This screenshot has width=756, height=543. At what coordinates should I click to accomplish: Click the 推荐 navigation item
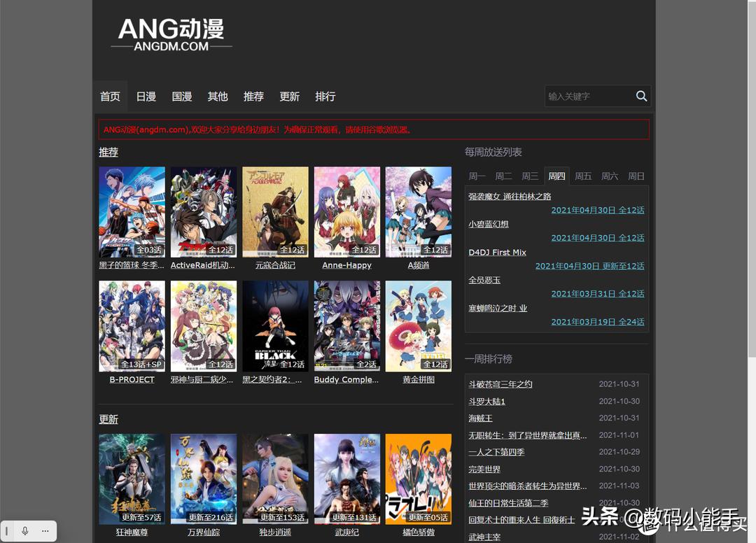(253, 97)
